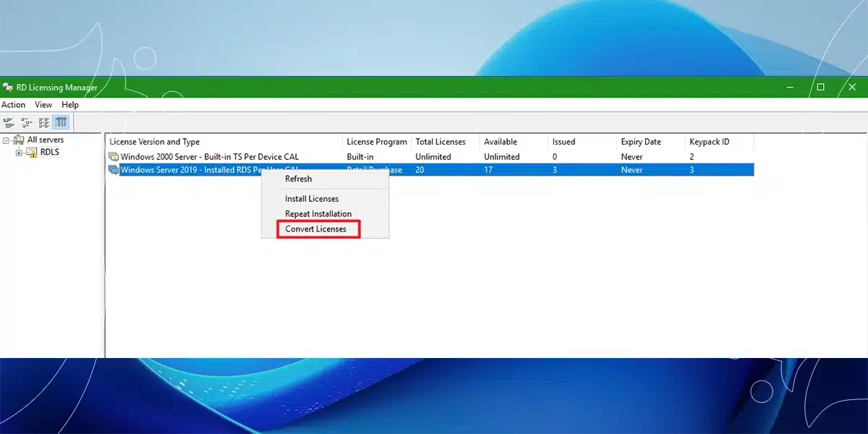Collapse the All servers tree node
Viewport: 868px width, 434px height.
pos(7,140)
